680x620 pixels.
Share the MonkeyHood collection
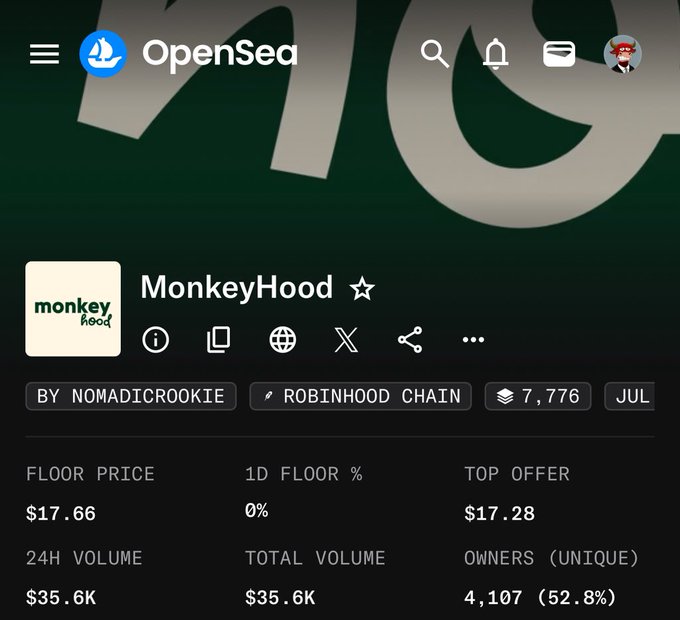pos(410,339)
